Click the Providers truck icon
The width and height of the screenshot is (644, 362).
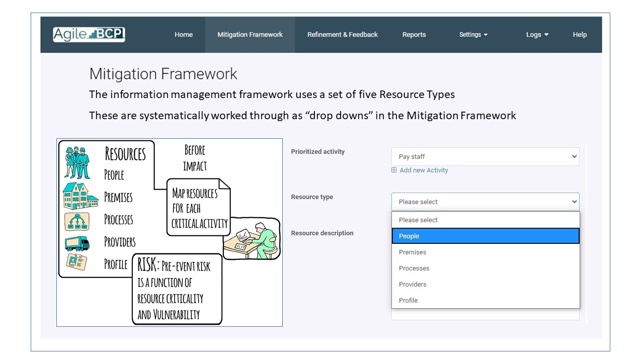point(77,243)
